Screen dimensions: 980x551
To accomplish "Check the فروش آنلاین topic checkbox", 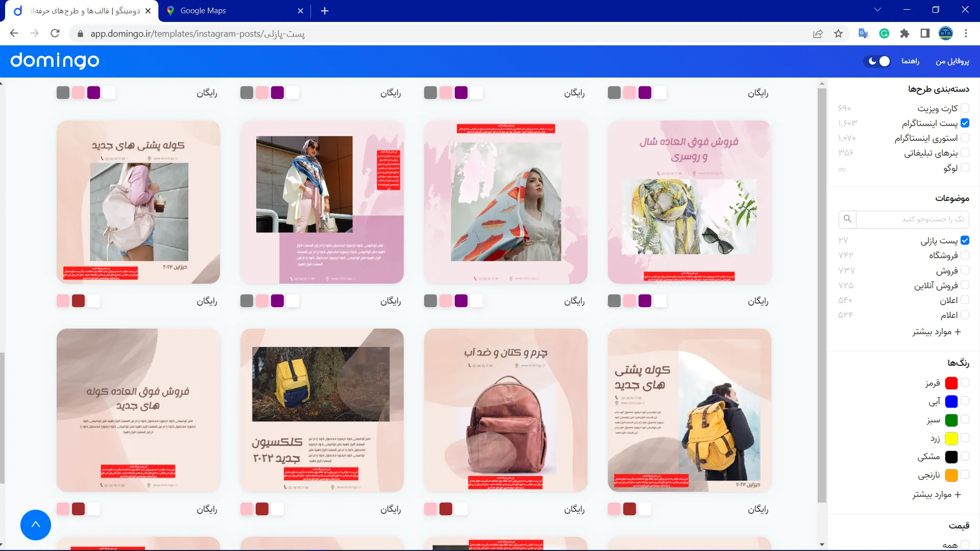I will coord(965,285).
